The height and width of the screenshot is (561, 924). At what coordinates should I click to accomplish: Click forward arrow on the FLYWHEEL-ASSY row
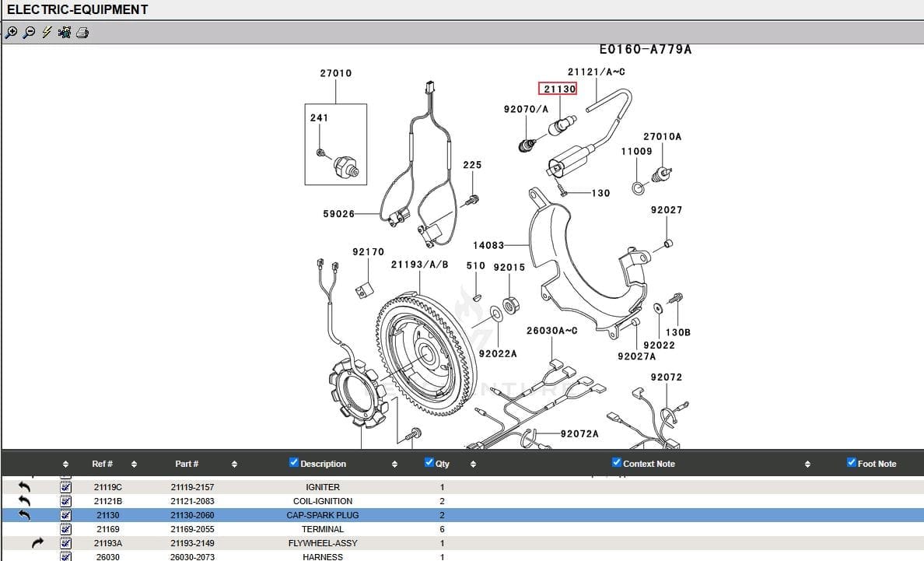point(38,543)
